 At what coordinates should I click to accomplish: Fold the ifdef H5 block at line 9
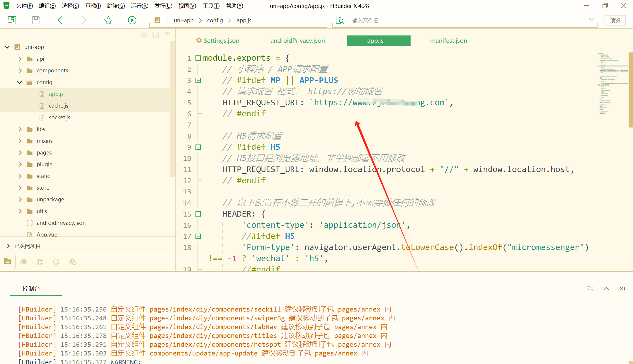tap(198, 147)
